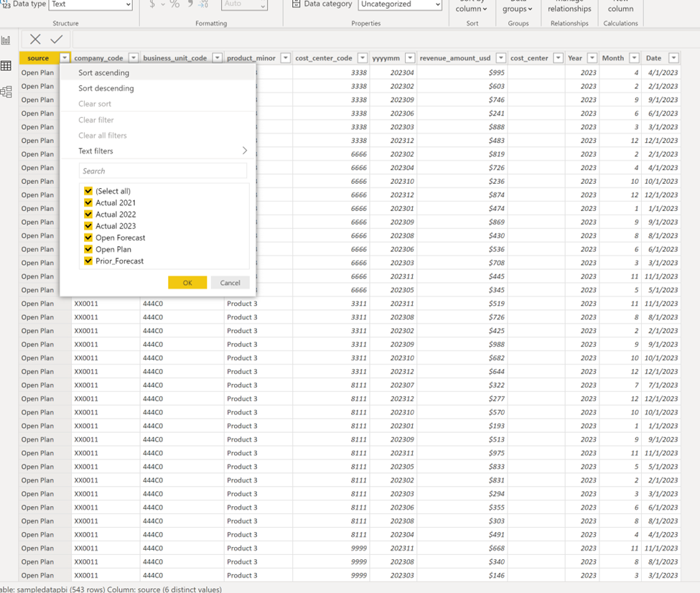
Task: Open the revenue_amount_usd column filter dropdown
Action: click(x=501, y=58)
